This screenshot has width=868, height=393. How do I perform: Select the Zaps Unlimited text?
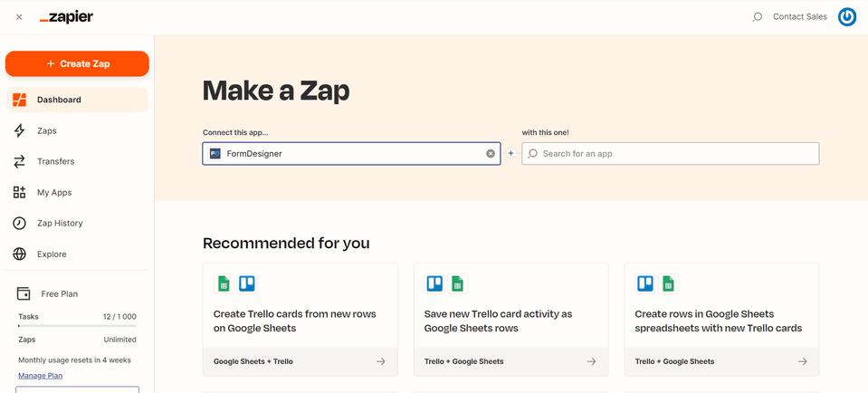click(77, 340)
